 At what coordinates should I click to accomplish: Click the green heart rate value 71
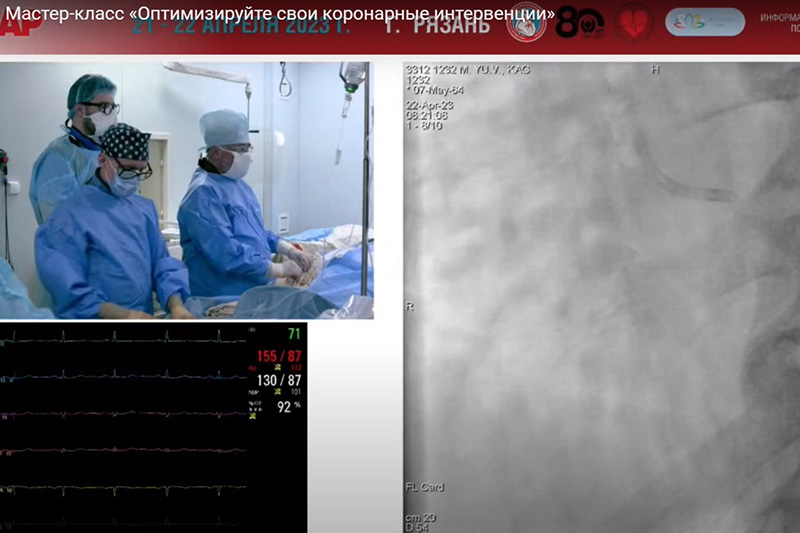293,333
